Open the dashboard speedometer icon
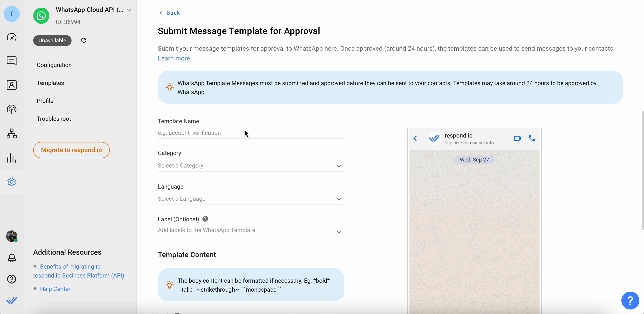Image resolution: width=644 pixels, height=314 pixels. point(11,37)
